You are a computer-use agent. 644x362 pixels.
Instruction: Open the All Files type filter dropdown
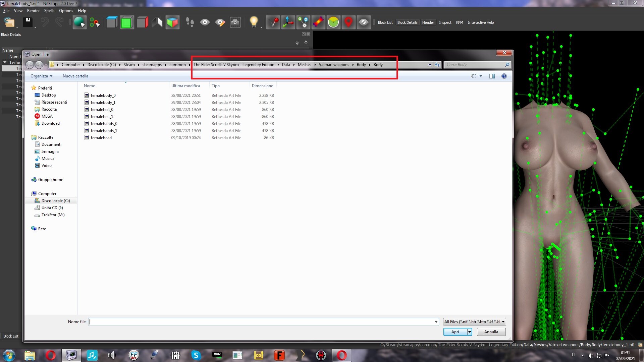(x=474, y=322)
